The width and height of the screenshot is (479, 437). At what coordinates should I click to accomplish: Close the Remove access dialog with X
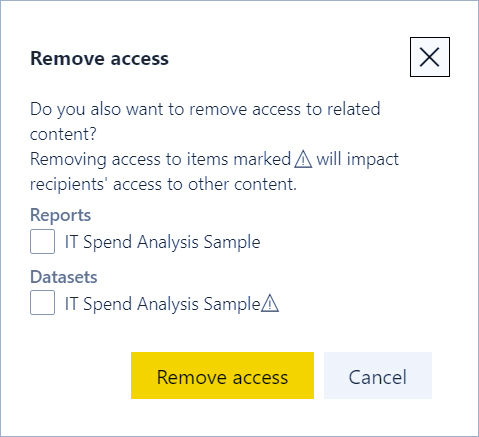(x=430, y=57)
